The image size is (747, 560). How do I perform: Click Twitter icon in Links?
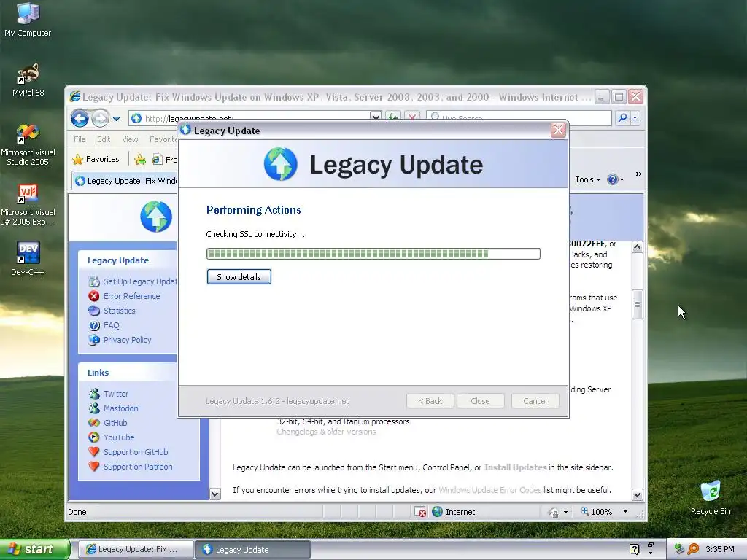(x=94, y=394)
